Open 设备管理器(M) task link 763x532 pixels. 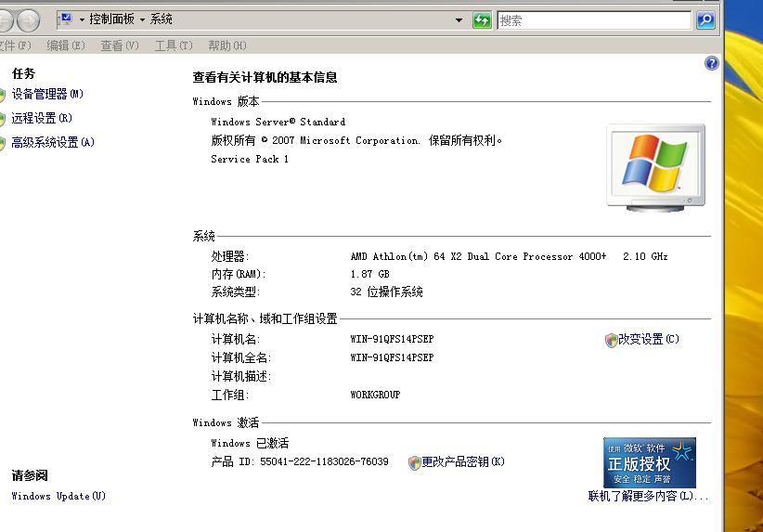tap(47, 94)
